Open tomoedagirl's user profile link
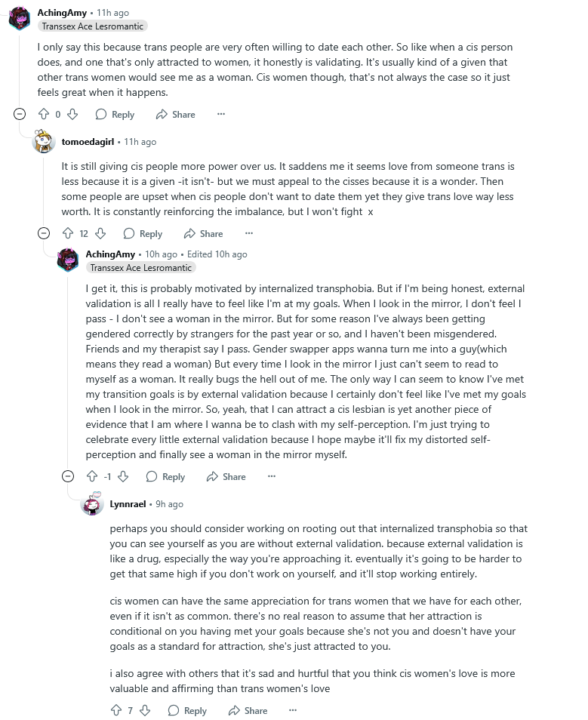The height and width of the screenshot is (720, 588). tap(88, 142)
